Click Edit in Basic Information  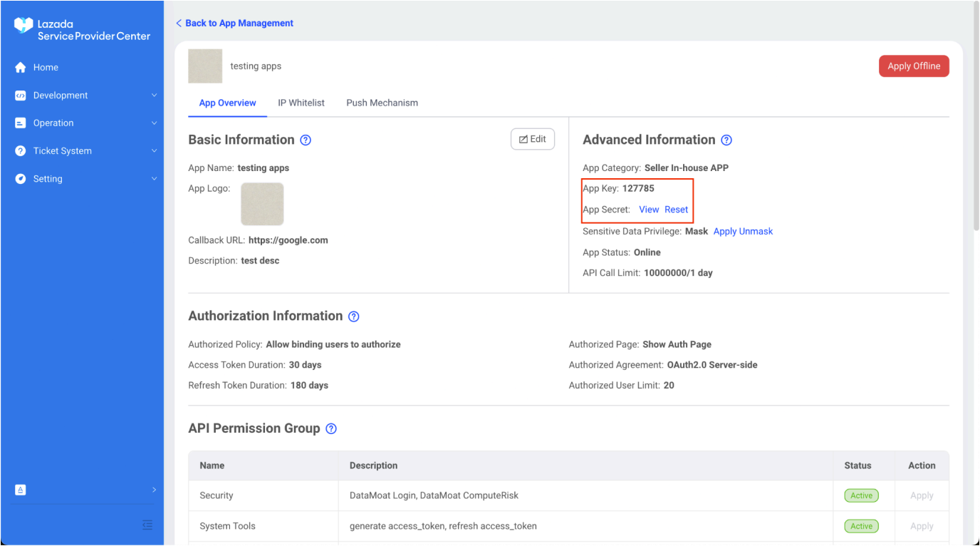coord(533,139)
